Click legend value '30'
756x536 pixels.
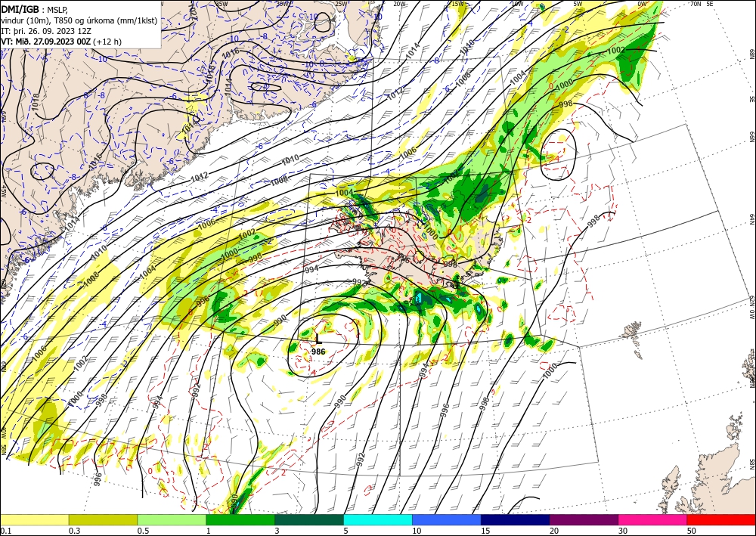tap(623, 531)
